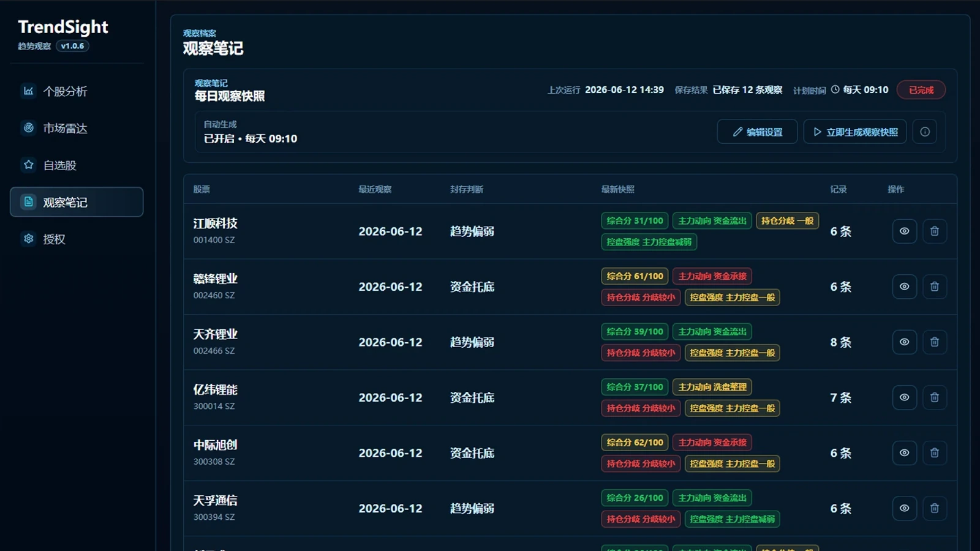Open 自选股 watchlist page
The height and width of the screenshot is (551, 980).
click(77, 165)
